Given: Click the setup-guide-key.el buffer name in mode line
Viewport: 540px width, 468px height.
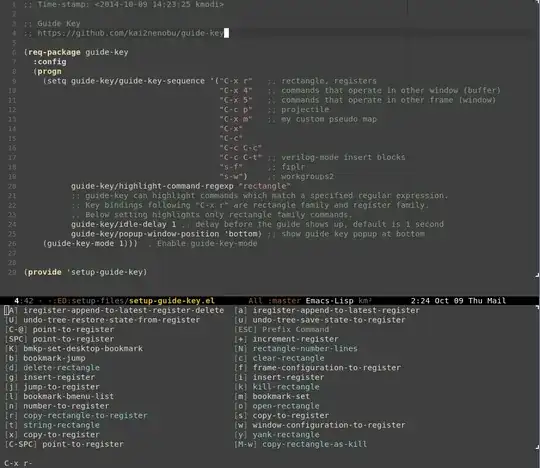Looking at the screenshot, I should [x=172, y=301].
